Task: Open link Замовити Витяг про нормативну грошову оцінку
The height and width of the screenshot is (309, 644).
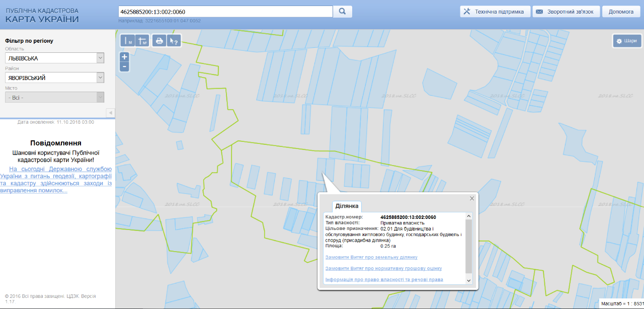Action: tap(384, 269)
